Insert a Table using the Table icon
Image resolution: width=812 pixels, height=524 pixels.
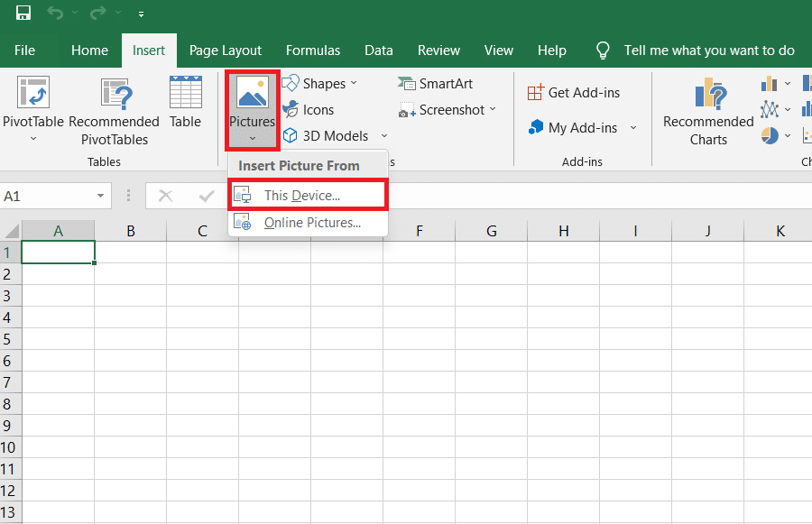coord(185,92)
